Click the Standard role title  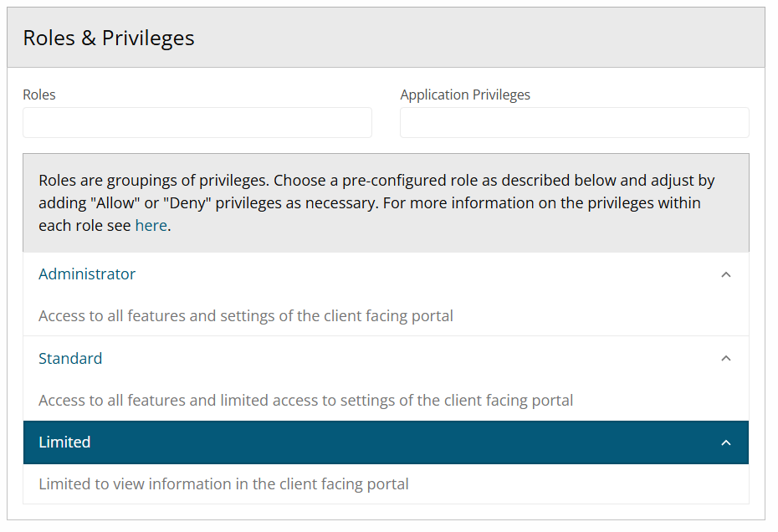[x=70, y=358]
